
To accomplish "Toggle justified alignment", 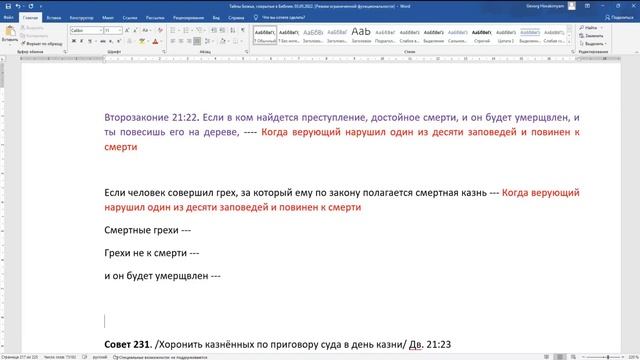I will (197, 41).
